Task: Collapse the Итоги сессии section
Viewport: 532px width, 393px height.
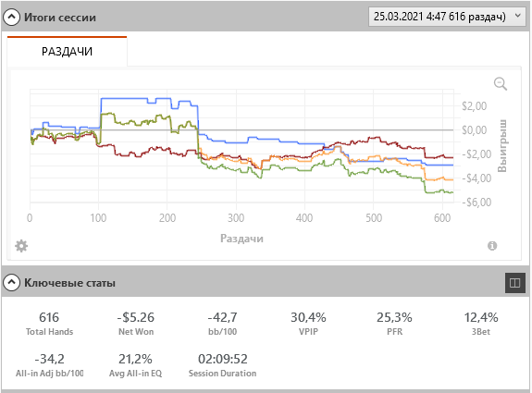Action: 11,17
